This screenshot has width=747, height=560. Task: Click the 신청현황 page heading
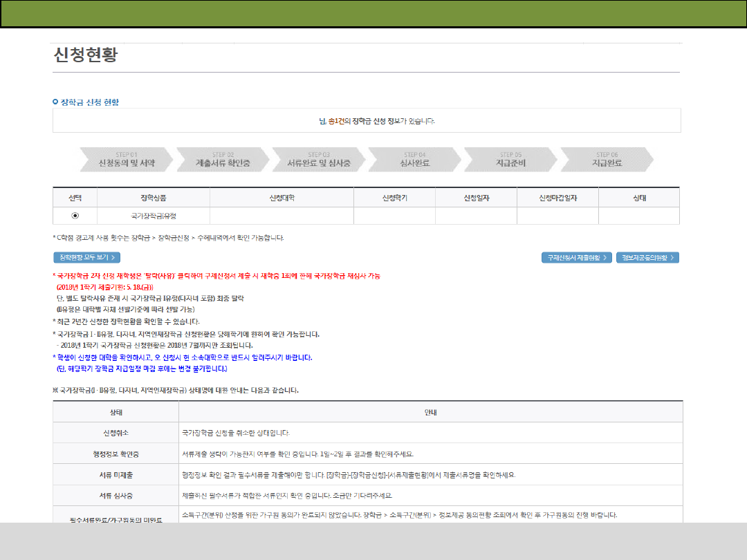[85, 55]
